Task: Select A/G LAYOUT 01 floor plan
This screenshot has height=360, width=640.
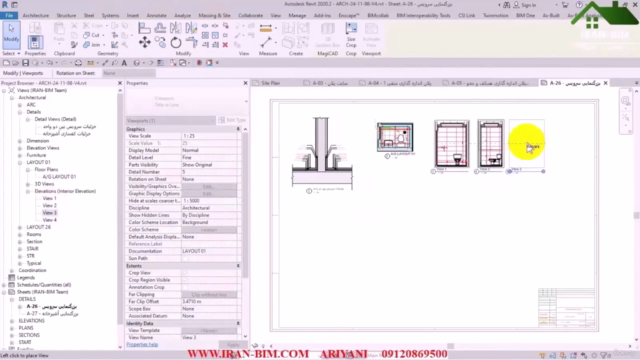Action: pyautogui.click(x=59, y=177)
